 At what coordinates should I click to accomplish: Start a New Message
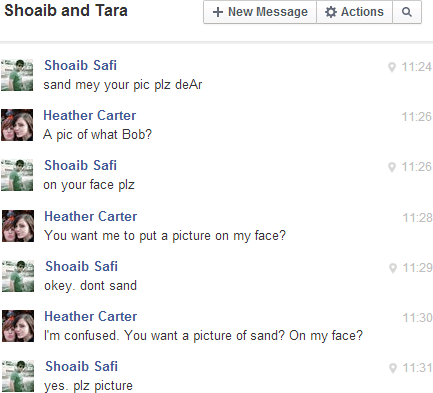point(260,12)
